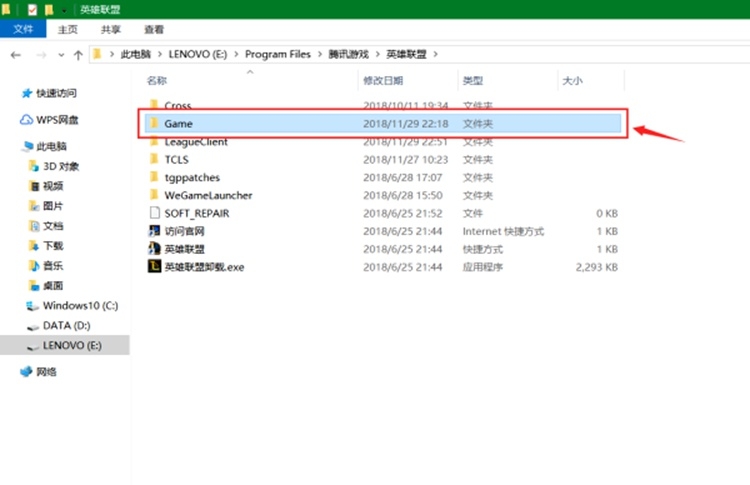750x485 pixels.
Task: Open 快速访问 in the navigation pane
Action: tap(56, 93)
